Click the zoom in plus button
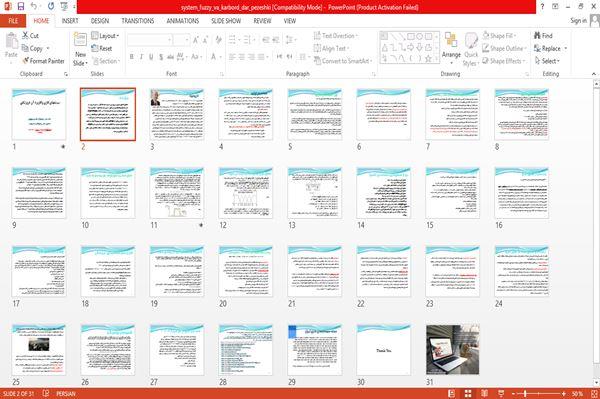The image size is (600, 399). pos(564,393)
